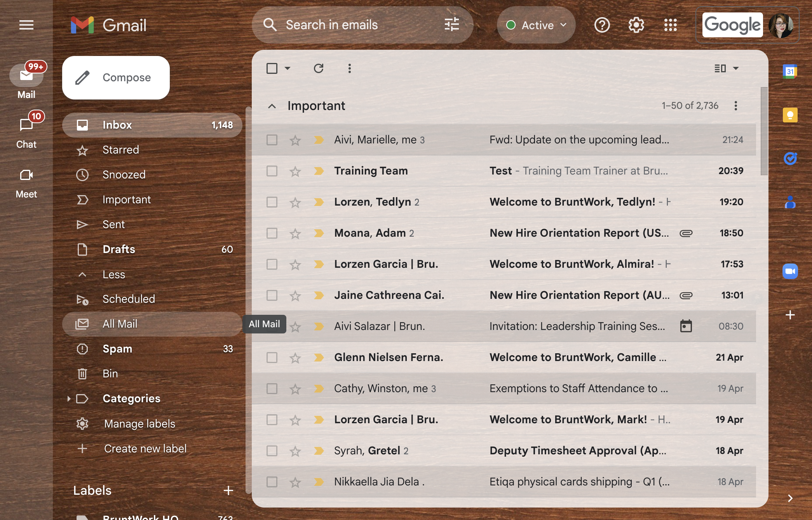Click the Compose button

tap(116, 78)
